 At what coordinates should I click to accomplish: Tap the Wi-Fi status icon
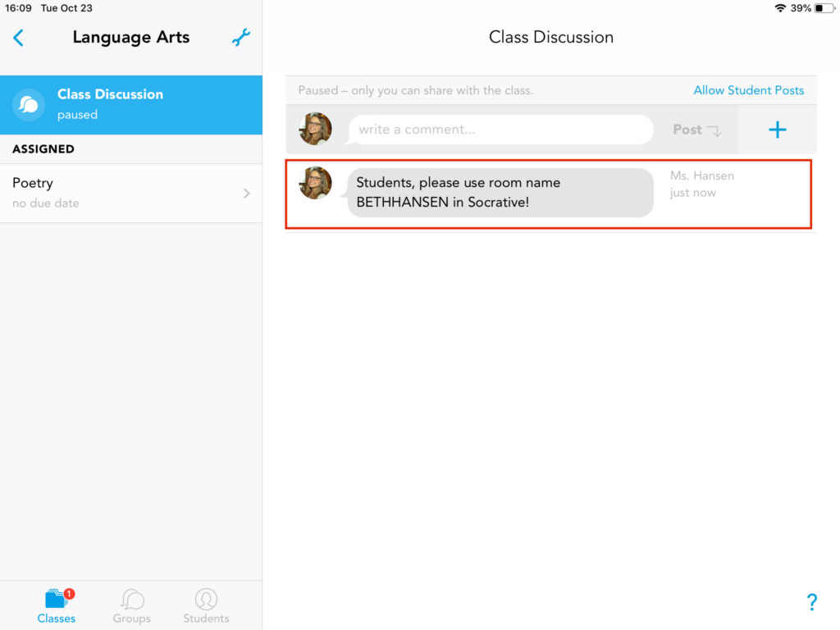click(x=779, y=8)
